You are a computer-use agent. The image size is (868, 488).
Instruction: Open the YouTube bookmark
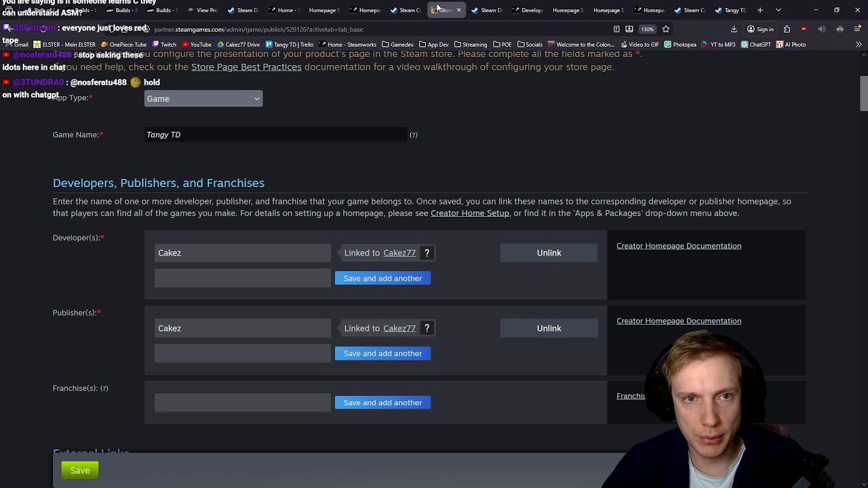pos(197,45)
